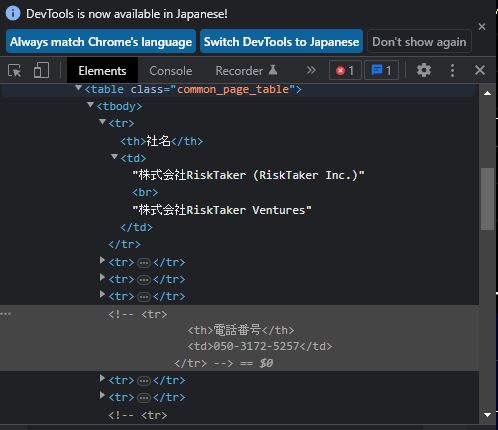Click the vertical scrollbar thumb

(x=487, y=199)
